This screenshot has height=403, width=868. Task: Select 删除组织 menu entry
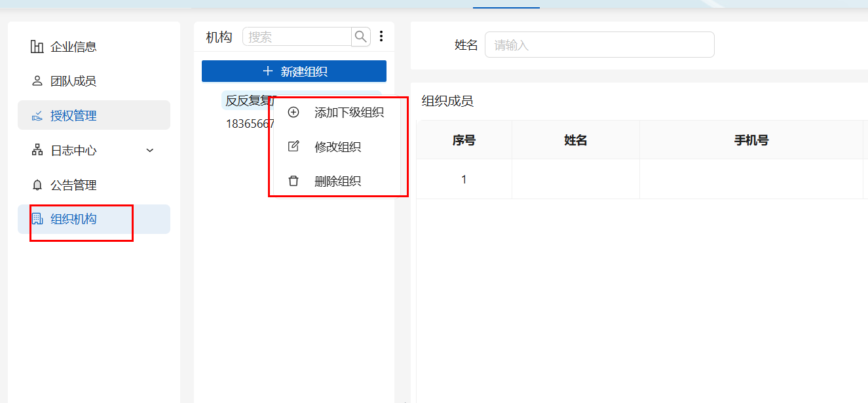(x=337, y=182)
